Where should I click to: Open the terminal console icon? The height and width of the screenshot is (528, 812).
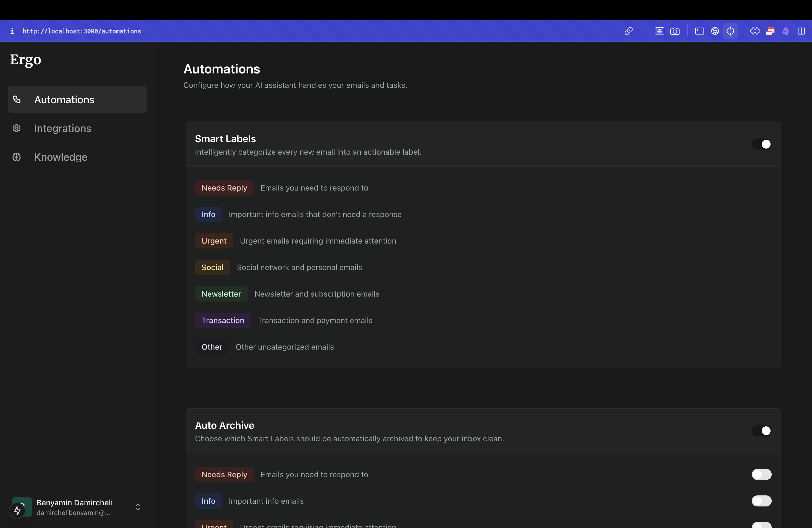pyautogui.click(x=699, y=31)
